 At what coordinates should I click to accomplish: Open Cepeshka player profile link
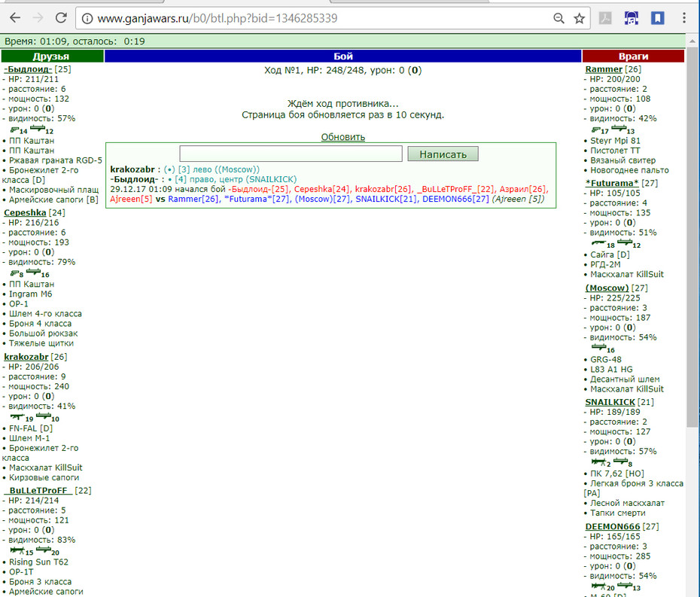(25, 212)
